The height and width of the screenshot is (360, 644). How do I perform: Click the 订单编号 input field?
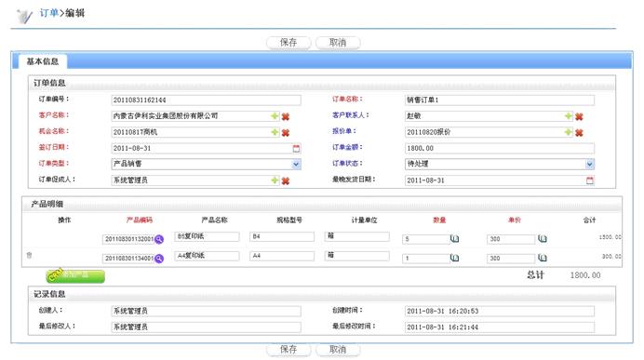(x=206, y=100)
